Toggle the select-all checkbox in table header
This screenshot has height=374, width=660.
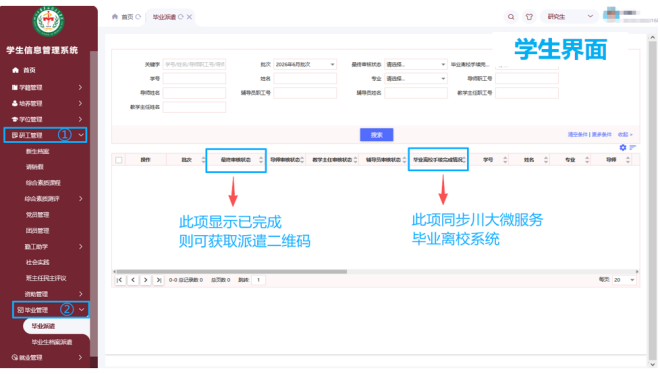tap(119, 160)
